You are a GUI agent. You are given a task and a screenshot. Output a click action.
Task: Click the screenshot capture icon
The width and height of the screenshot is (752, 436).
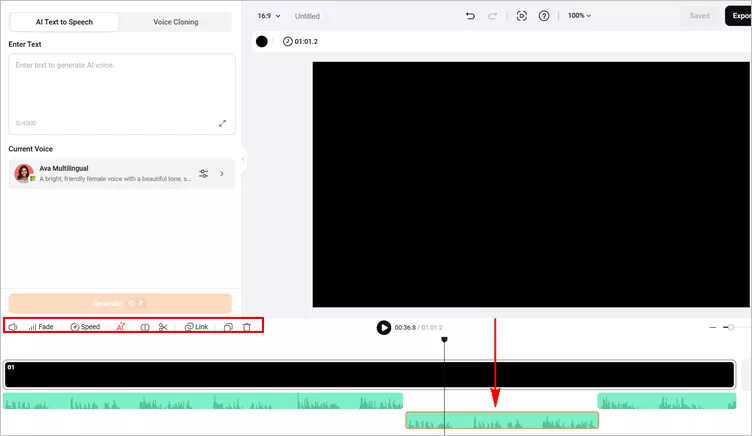coord(521,16)
